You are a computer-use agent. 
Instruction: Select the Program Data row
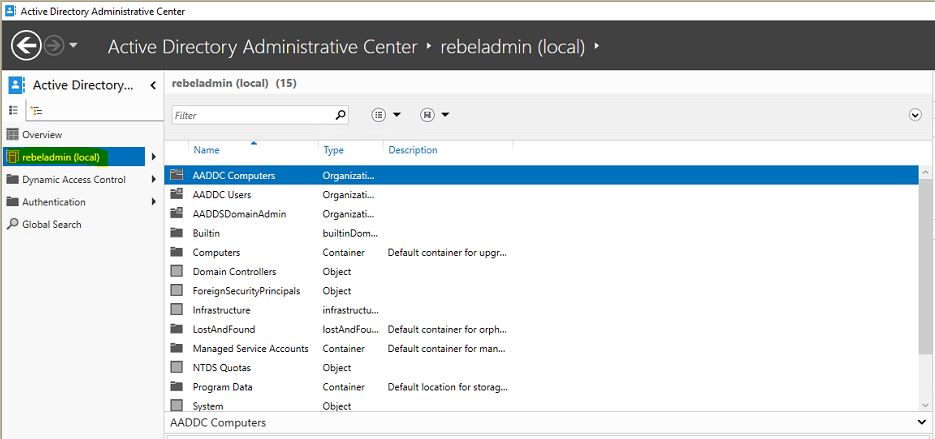(x=541, y=387)
